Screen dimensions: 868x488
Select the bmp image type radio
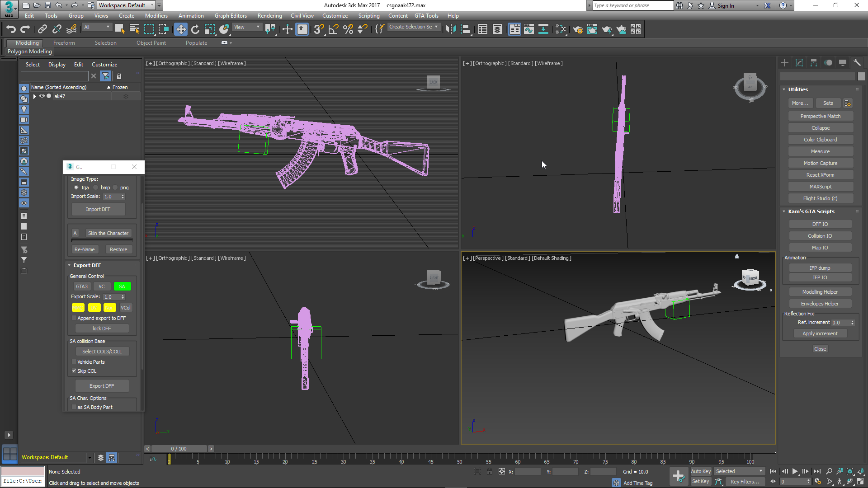coord(96,188)
